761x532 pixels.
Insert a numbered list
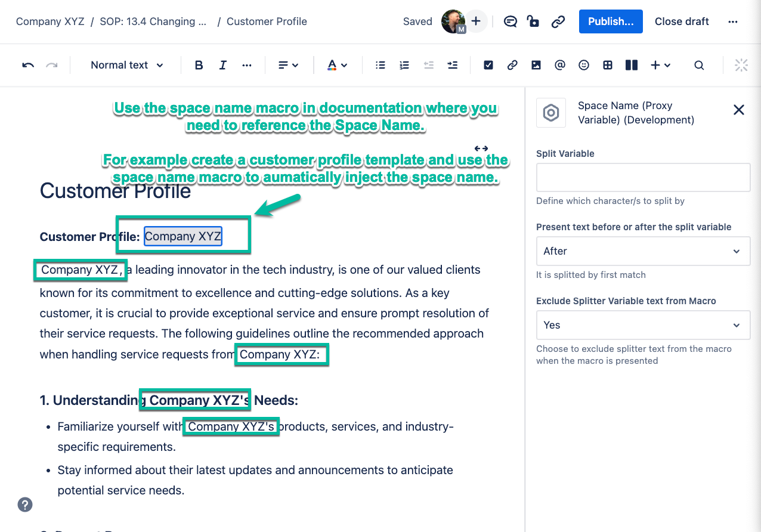(404, 66)
